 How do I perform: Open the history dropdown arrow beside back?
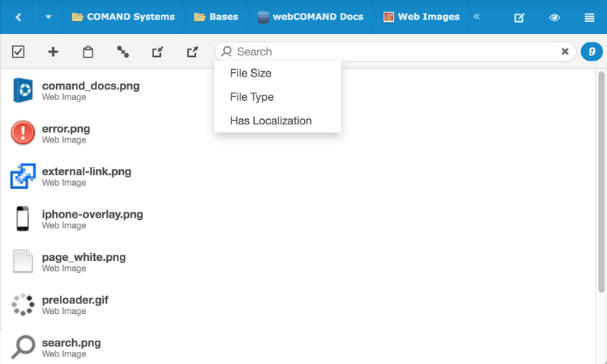tap(49, 17)
